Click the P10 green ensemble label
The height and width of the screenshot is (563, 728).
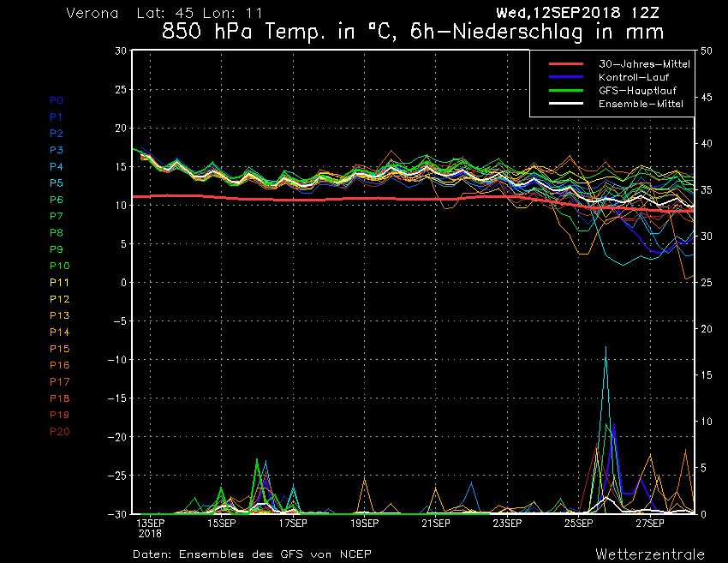pyautogui.click(x=59, y=266)
